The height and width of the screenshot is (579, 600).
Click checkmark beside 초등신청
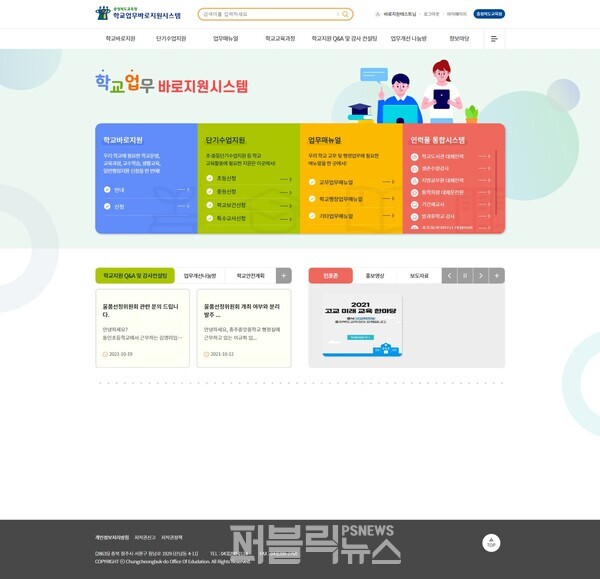210,178
